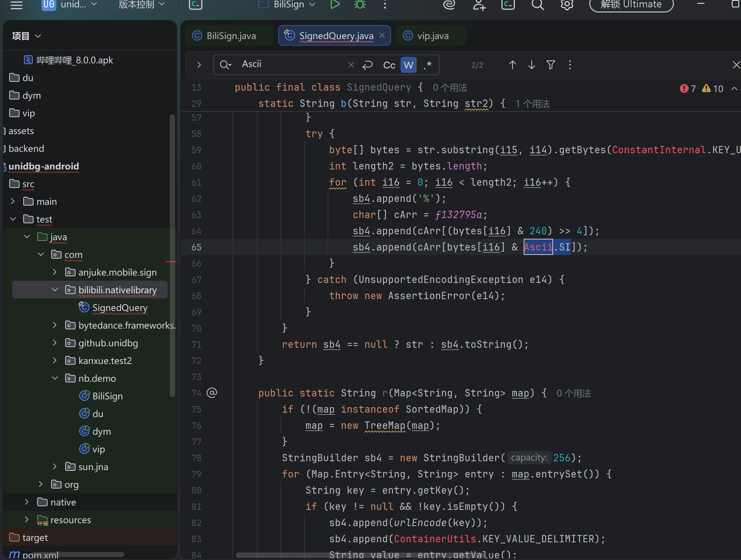
Task: Open IDE settings gear
Action: click(567, 4)
